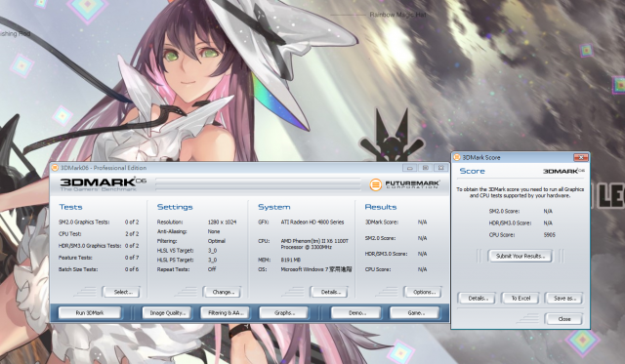
Task: Click the Tests section heading
Action: 70,207
